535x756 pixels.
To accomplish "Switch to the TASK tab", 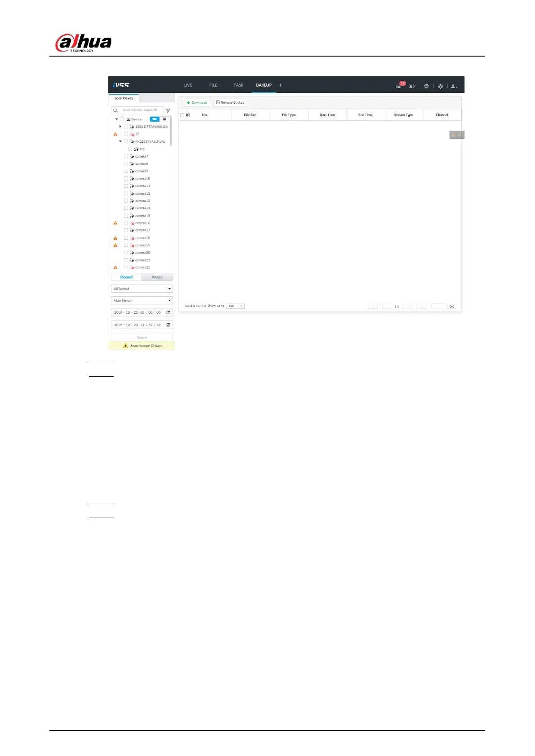I will click(x=239, y=85).
